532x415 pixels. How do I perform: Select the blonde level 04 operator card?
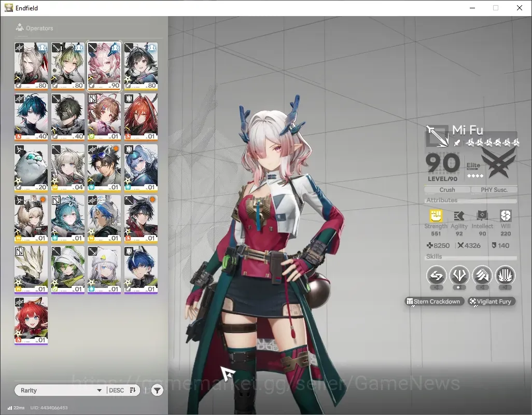click(68, 168)
